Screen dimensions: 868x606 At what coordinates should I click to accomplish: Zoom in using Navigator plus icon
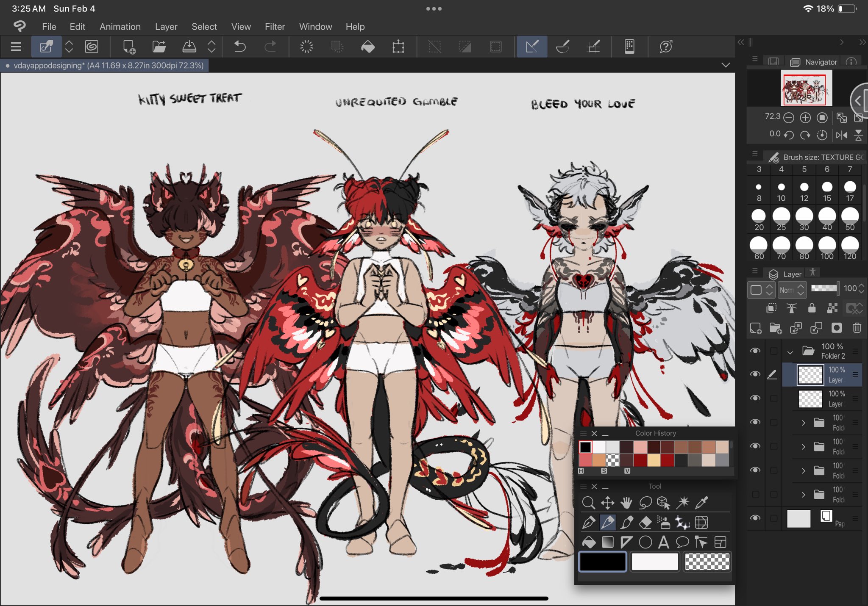pyautogui.click(x=805, y=118)
